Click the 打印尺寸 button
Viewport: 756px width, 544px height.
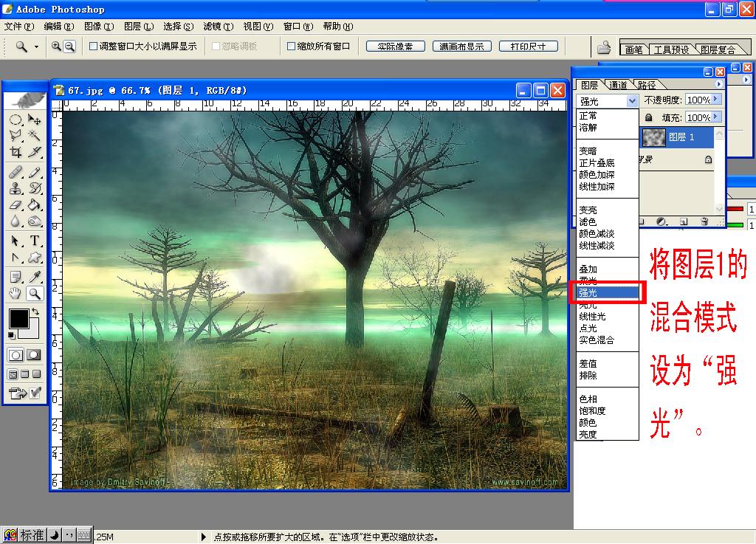point(529,47)
